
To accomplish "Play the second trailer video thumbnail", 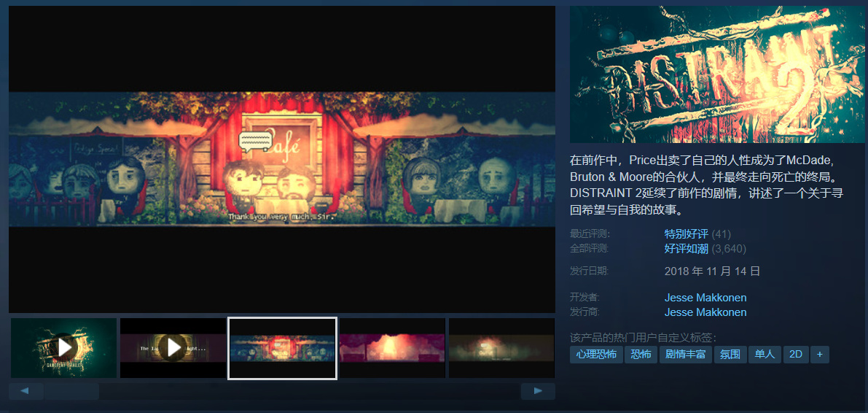I will click(x=173, y=348).
